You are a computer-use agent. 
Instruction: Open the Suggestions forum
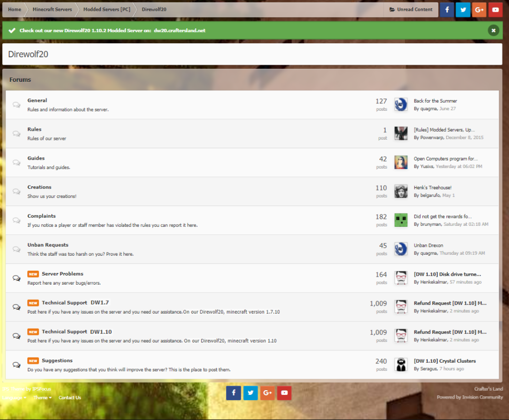pyautogui.click(x=57, y=361)
